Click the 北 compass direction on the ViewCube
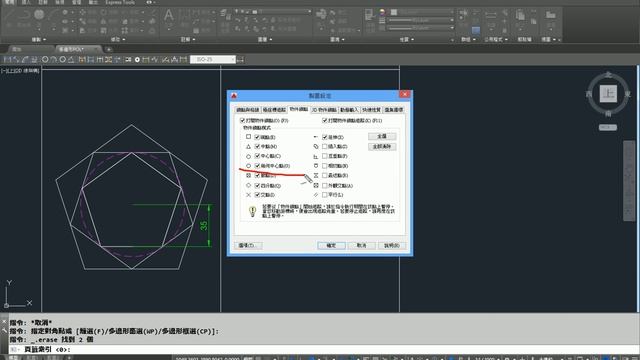 [x=608, y=75]
